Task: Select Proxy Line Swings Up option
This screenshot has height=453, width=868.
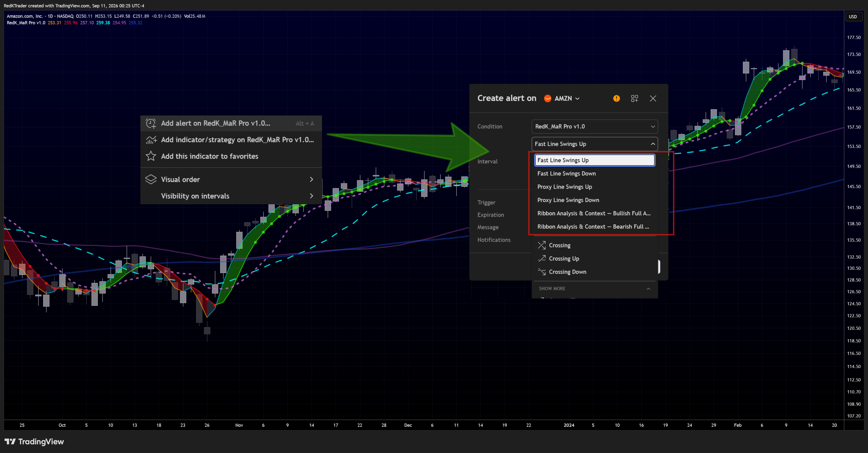Action: pyautogui.click(x=594, y=187)
